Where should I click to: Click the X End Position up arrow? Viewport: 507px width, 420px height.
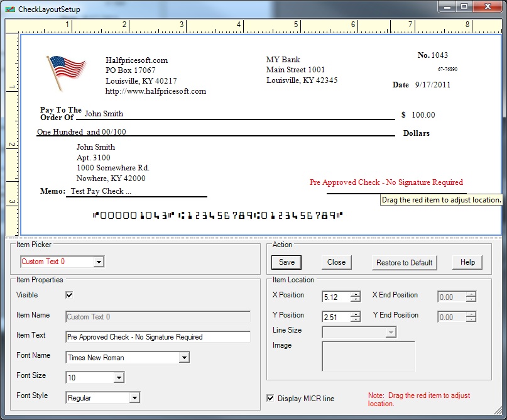470,294
